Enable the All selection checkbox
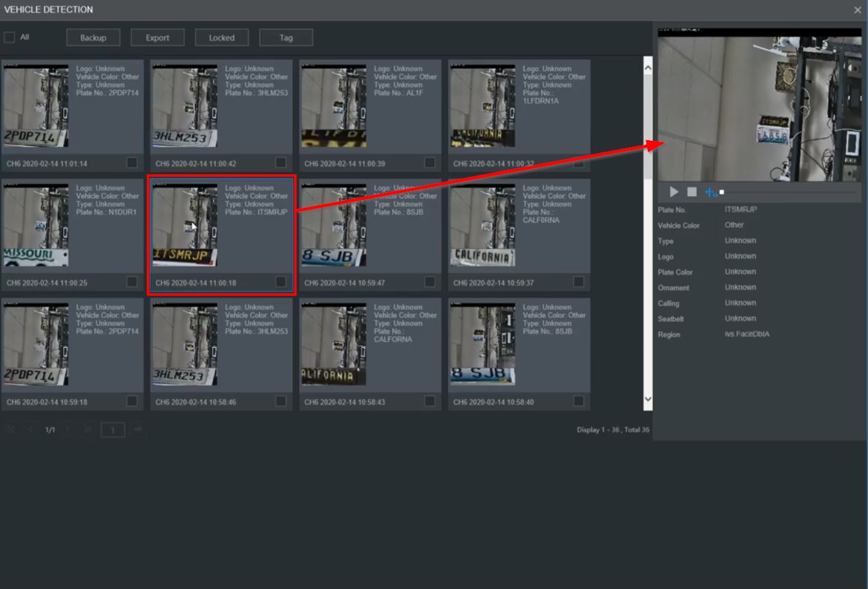The height and width of the screenshot is (589, 868). point(9,37)
